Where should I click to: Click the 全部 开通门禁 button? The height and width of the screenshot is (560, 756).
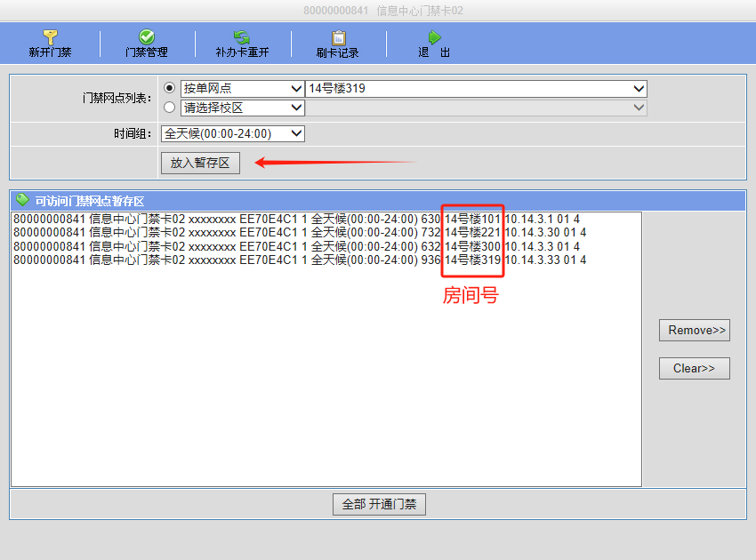click(x=379, y=504)
